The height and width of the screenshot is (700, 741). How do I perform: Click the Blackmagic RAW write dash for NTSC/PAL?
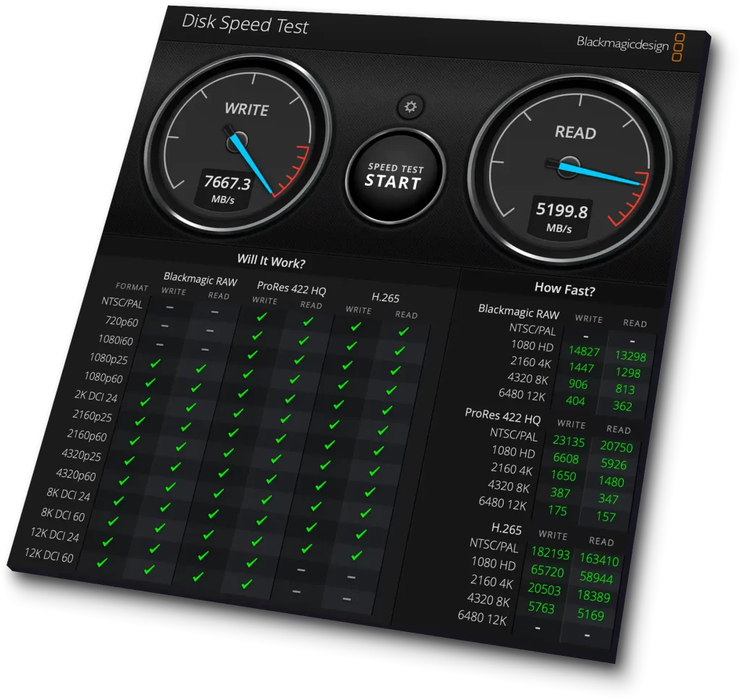(169, 306)
